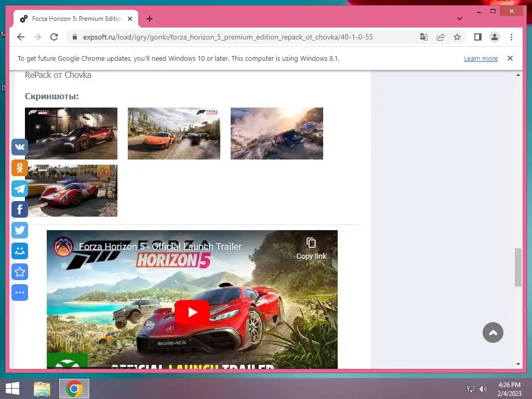Dismiss the Chrome update notification bar
This screenshot has height=399, width=532.
[510, 58]
